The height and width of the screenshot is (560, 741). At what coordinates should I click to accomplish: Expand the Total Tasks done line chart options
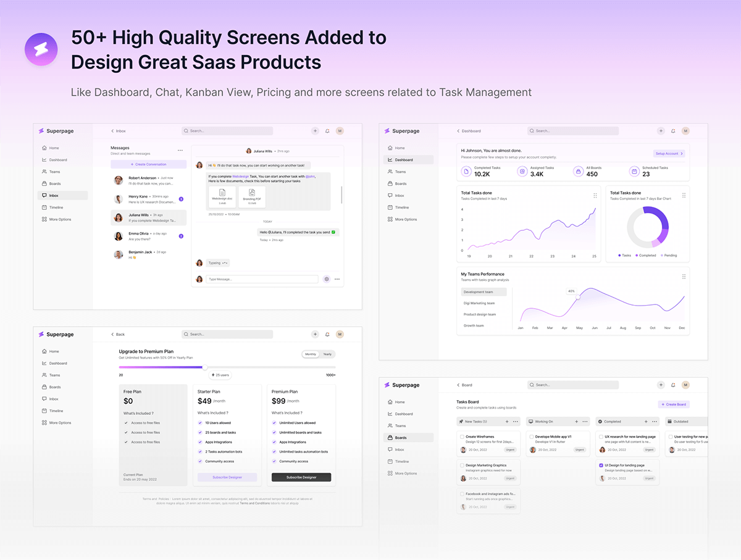point(595,195)
